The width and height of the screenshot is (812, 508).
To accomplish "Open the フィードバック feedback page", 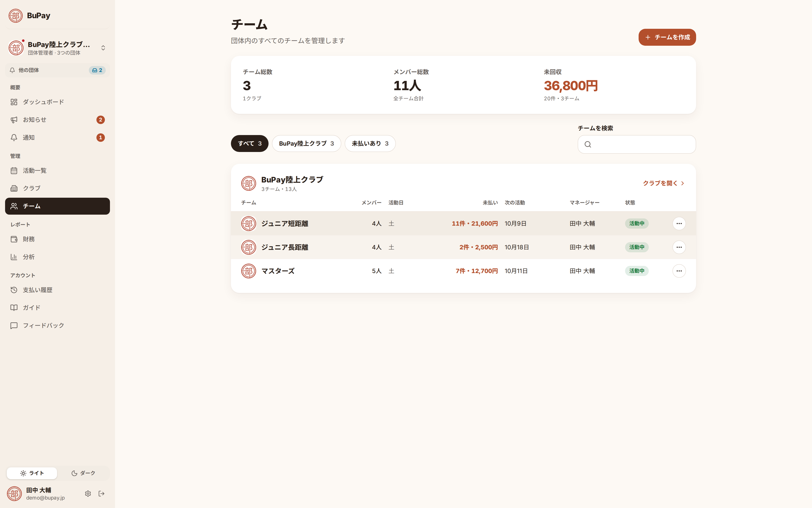I will pos(57,326).
